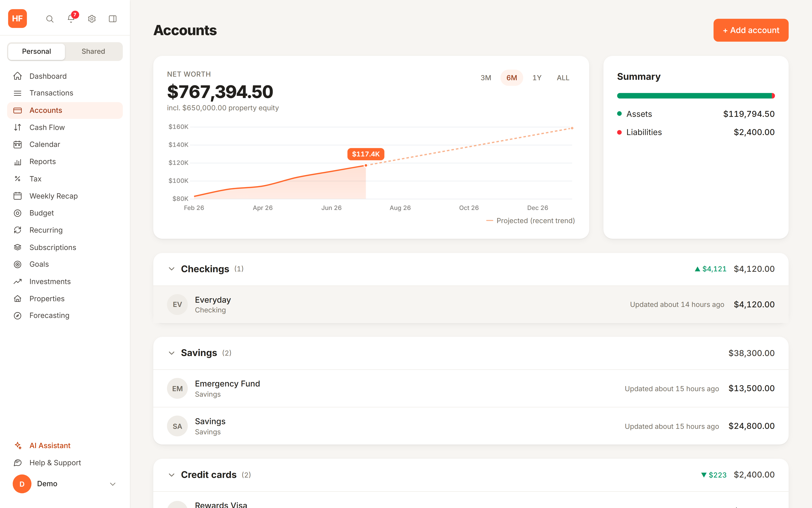Click the Credit cards $223 decrease indicator
Screen dimensions: 812x508
point(714,475)
